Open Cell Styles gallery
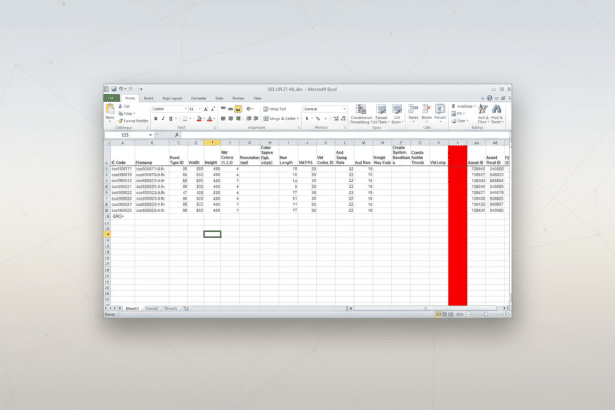Viewport: 615px width, 410px height. (x=397, y=114)
